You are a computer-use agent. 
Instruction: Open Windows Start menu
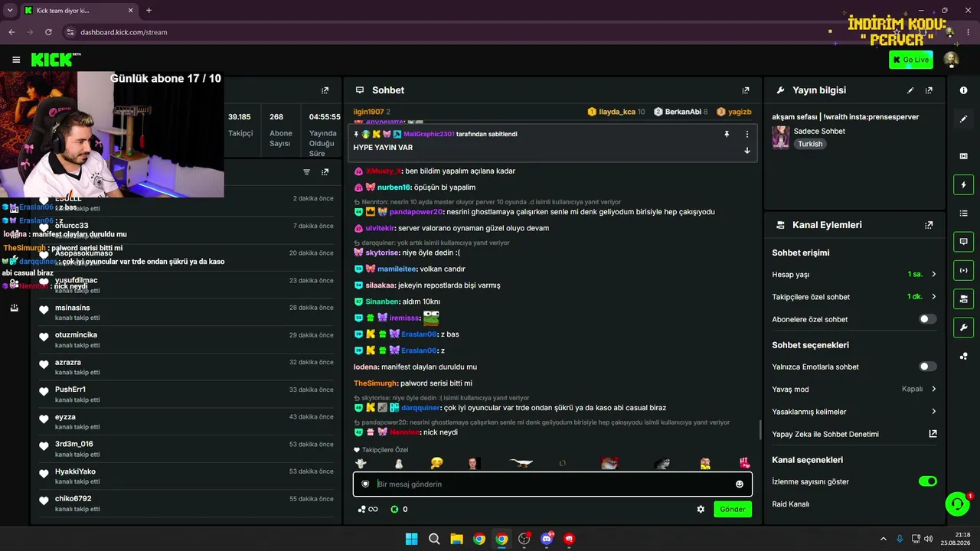[x=411, y=539]
